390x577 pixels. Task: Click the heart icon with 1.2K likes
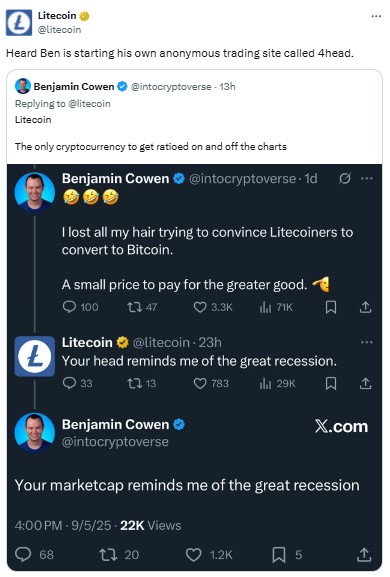[x=193, y=554]
